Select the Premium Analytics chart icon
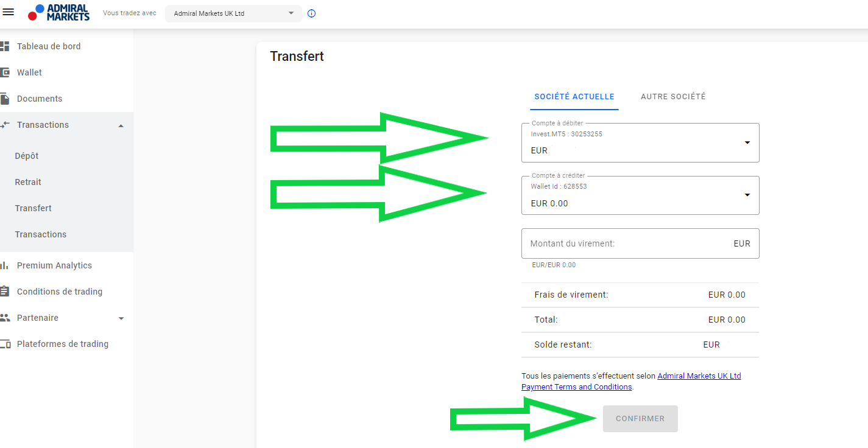The image size is (868, 448). click(6, 265)
